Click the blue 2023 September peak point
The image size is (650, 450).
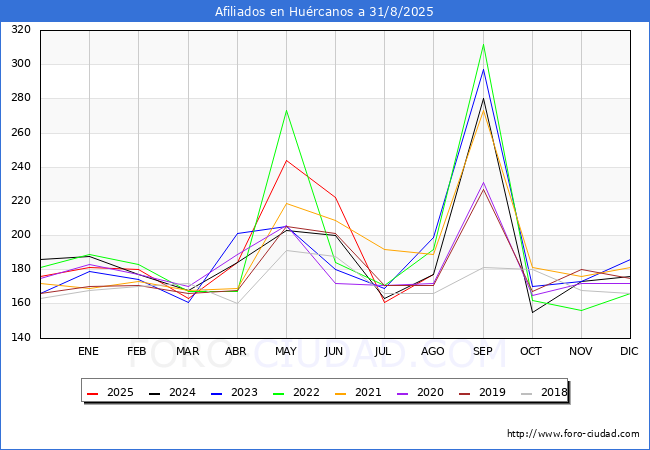point(483,69)
